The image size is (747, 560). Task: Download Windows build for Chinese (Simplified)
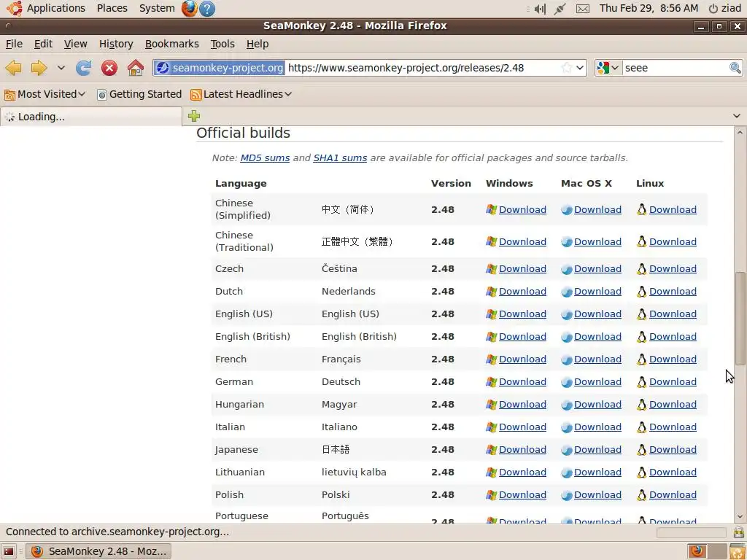[522, 210]
